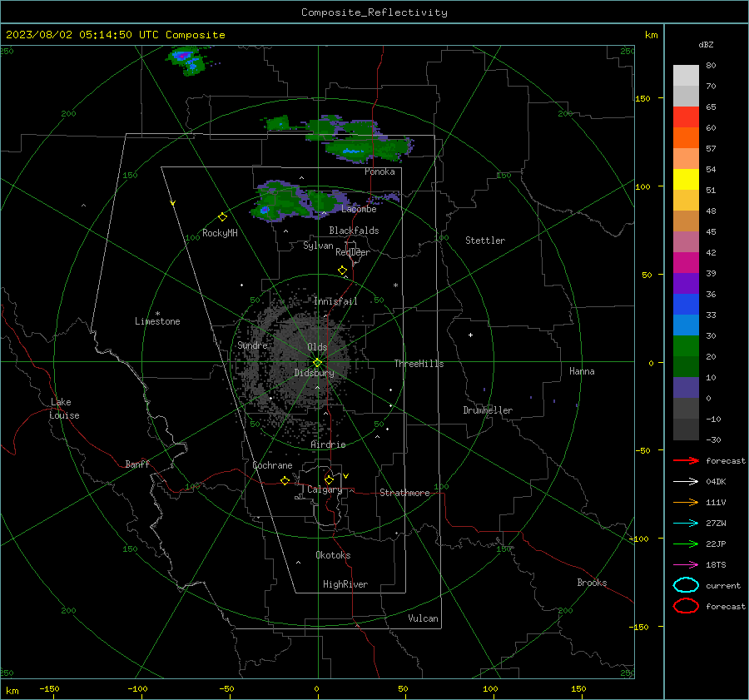Select the magenta 39-42 dBZ swatch

click(686, 262)
